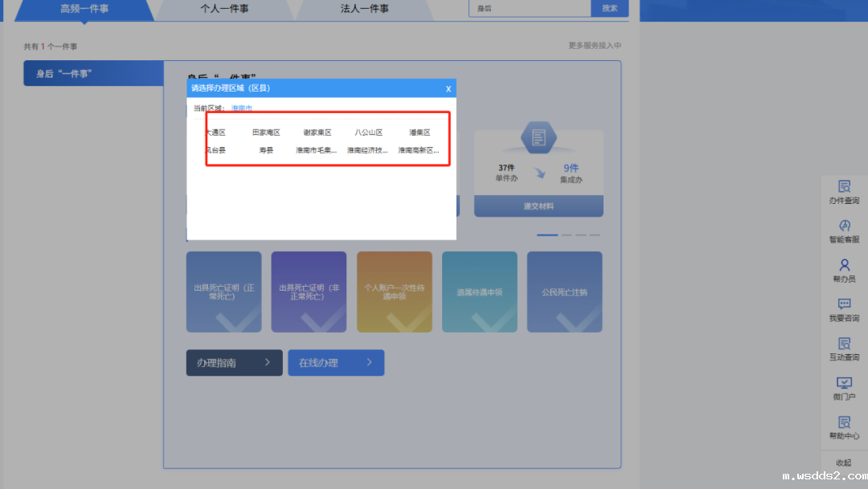Open 帮助中心 help center icon

pos(844,427)
